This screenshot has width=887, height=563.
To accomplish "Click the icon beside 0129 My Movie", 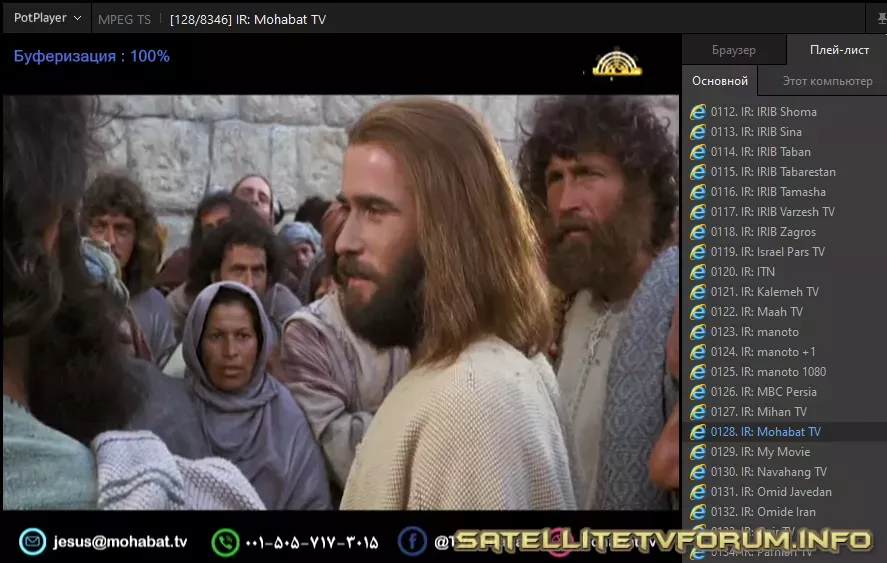I will [698, 452].
